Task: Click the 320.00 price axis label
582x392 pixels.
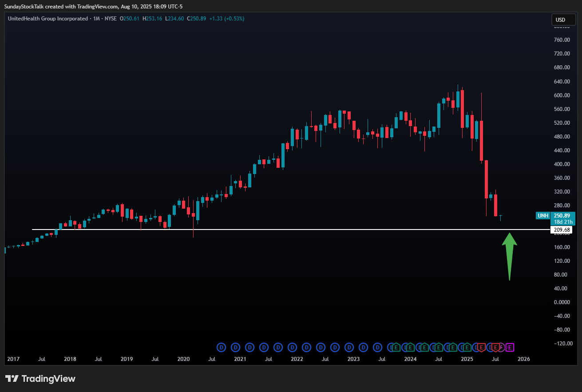Action: (x=562, y=191)
